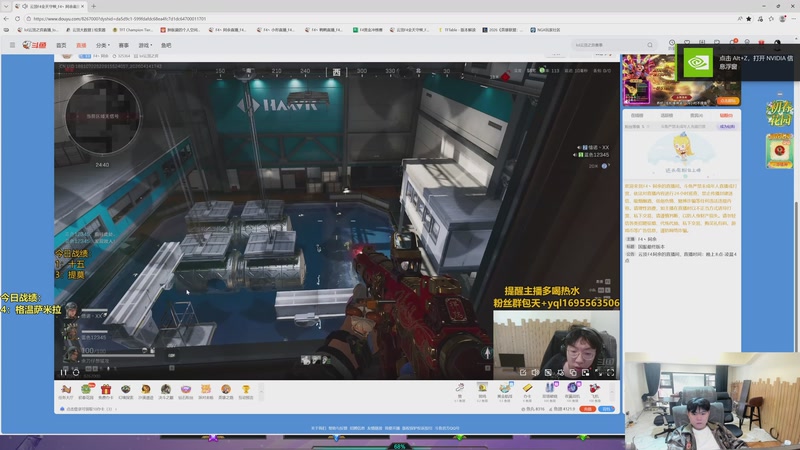Focus the Douyu search box
This screenshot has height=450, width=800.
tap(610, 45)
